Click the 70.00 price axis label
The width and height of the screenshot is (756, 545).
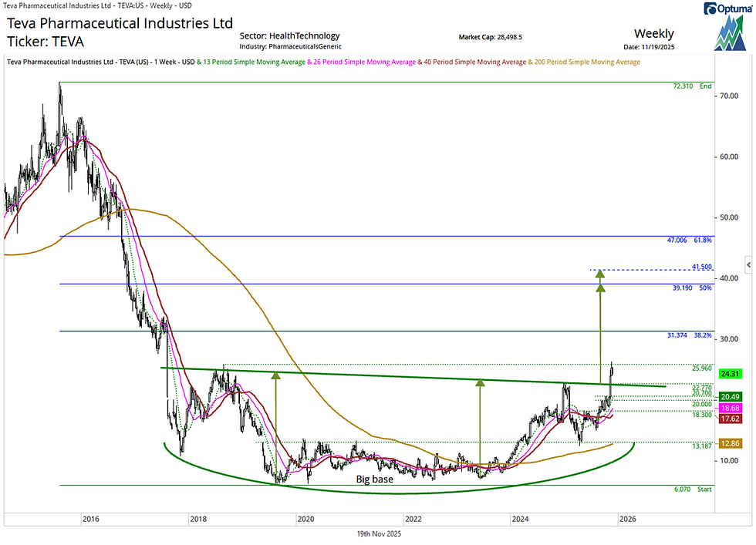729,96
